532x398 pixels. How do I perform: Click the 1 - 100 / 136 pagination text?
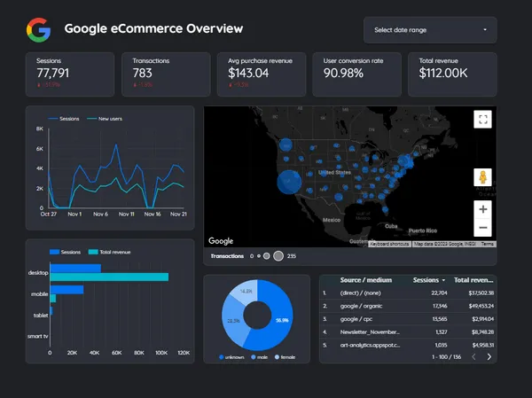446,357
